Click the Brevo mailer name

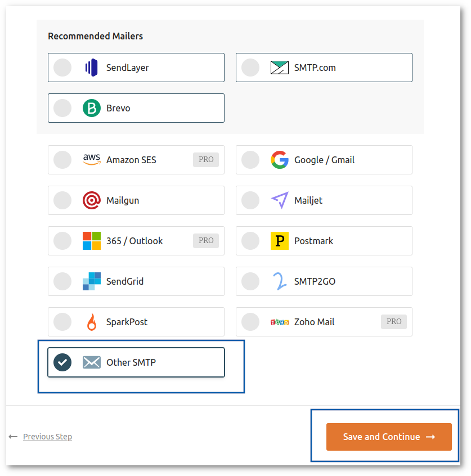[118, 108]
